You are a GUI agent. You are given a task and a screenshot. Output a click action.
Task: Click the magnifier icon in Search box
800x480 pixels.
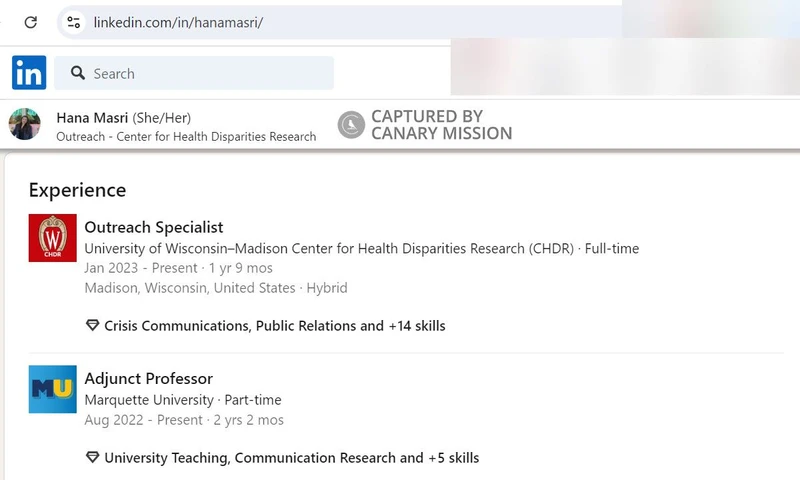[78, 73]
